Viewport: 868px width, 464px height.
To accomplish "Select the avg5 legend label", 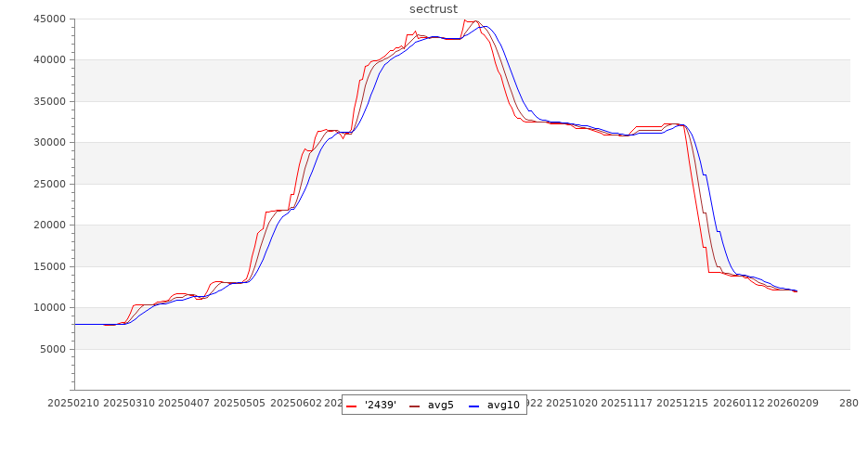I will 440,405.
